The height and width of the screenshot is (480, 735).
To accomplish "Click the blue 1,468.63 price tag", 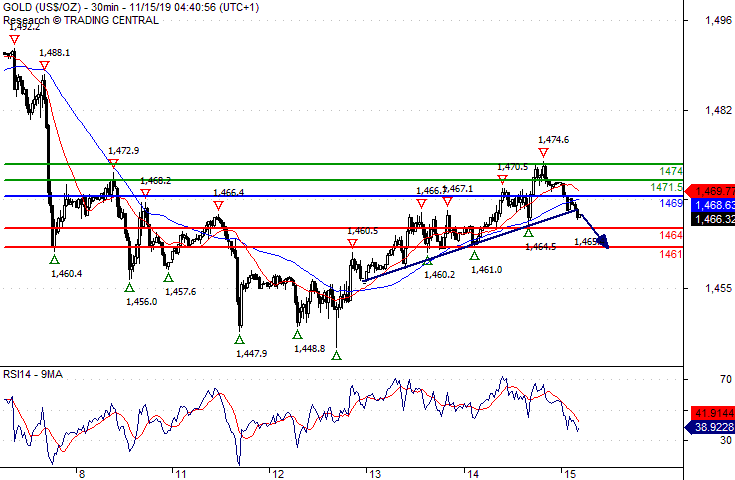I will coord(713,205).
